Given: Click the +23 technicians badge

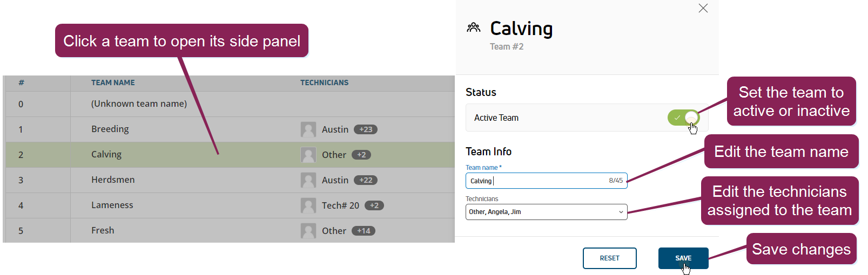Looking at the screenshot, I should pyautogui.click(x=366, y=129).
